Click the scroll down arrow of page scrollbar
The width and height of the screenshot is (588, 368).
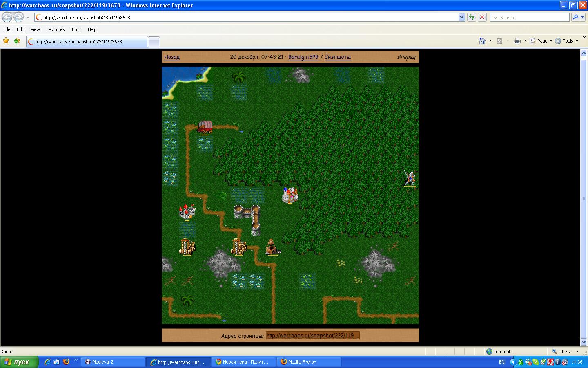pos(584,342)
